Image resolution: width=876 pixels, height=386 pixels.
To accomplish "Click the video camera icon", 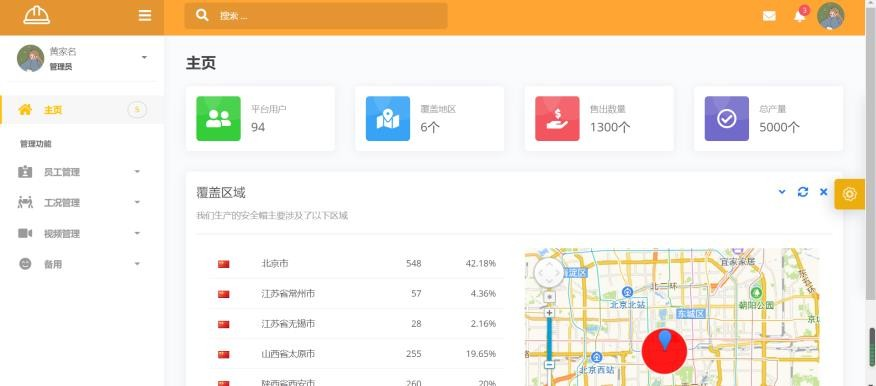I will click(25, 233).
